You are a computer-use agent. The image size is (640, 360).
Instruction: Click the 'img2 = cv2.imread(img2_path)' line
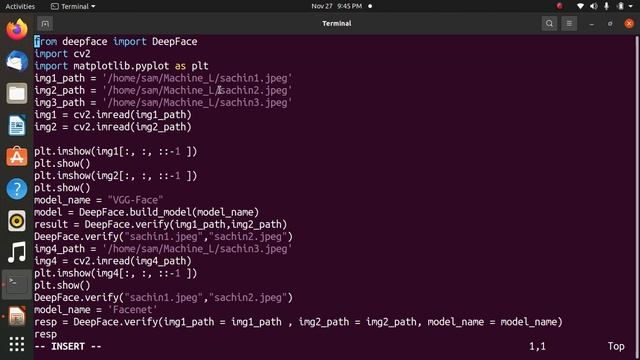113,127
